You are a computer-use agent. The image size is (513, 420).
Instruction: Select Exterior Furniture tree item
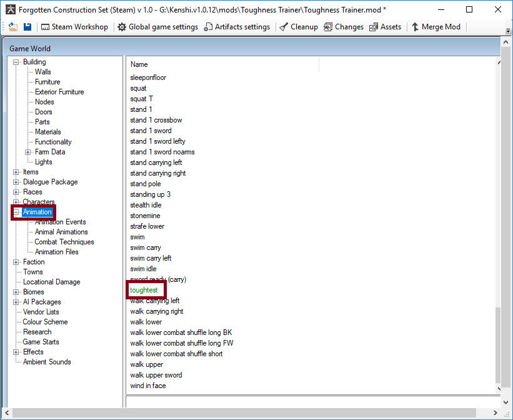click(59, 92)
